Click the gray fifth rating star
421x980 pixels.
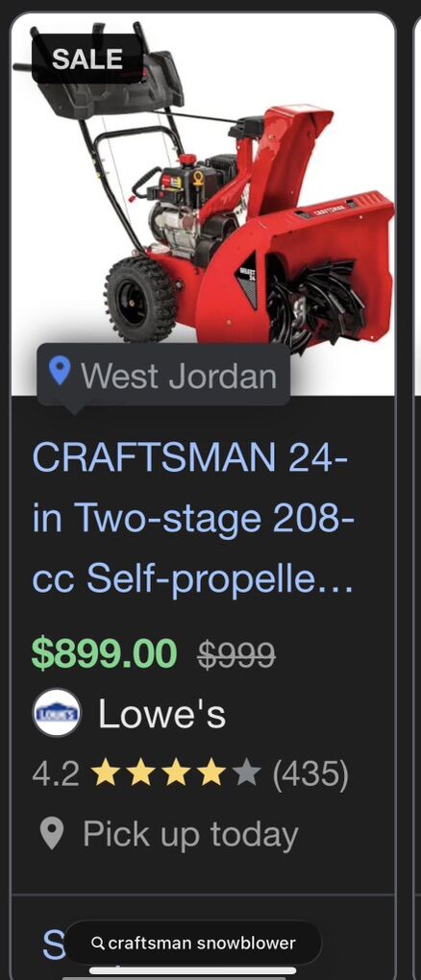(247, 774)
